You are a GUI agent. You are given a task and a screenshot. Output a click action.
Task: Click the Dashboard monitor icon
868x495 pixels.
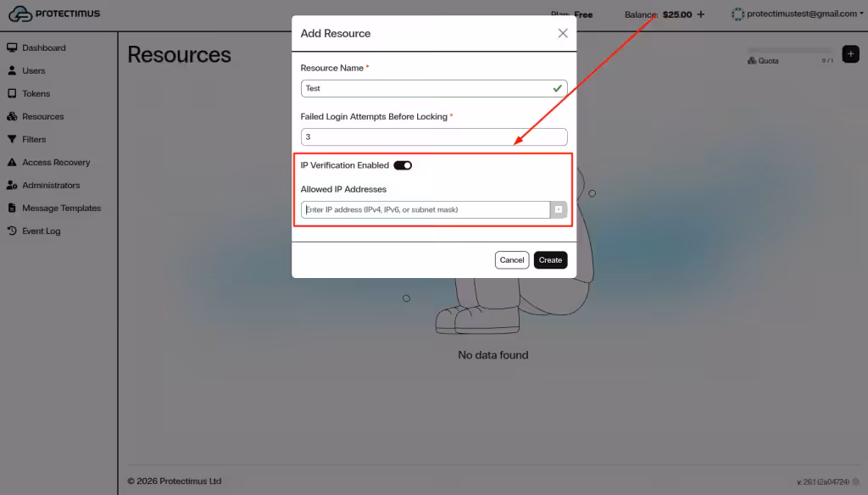[x=12, y=47]
